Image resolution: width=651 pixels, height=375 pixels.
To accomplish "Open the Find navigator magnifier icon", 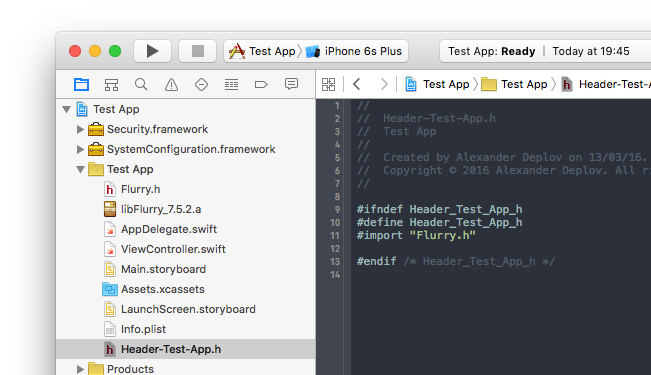I will click(x=141, y=85).
